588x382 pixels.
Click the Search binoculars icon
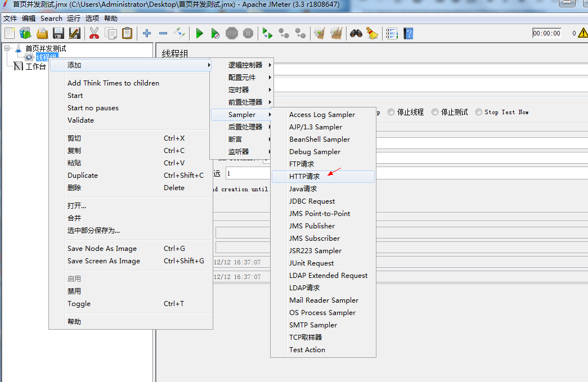coord(356,33)
